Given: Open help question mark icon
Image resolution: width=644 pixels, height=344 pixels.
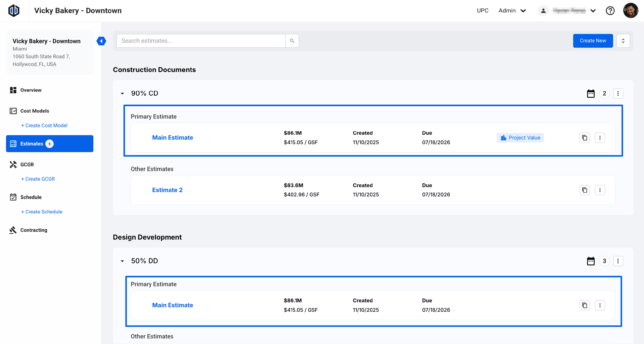Looking at the screenshot, I should pos(610,11).
